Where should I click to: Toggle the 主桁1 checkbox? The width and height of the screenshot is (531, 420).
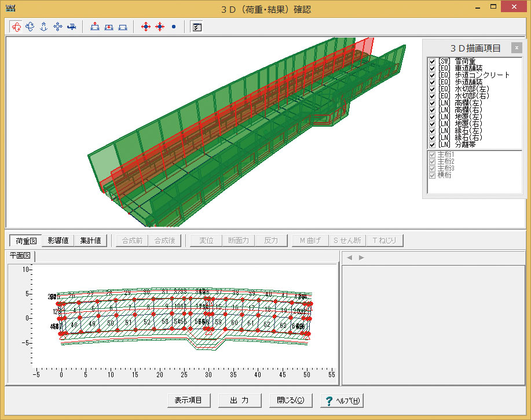point(432,154)
